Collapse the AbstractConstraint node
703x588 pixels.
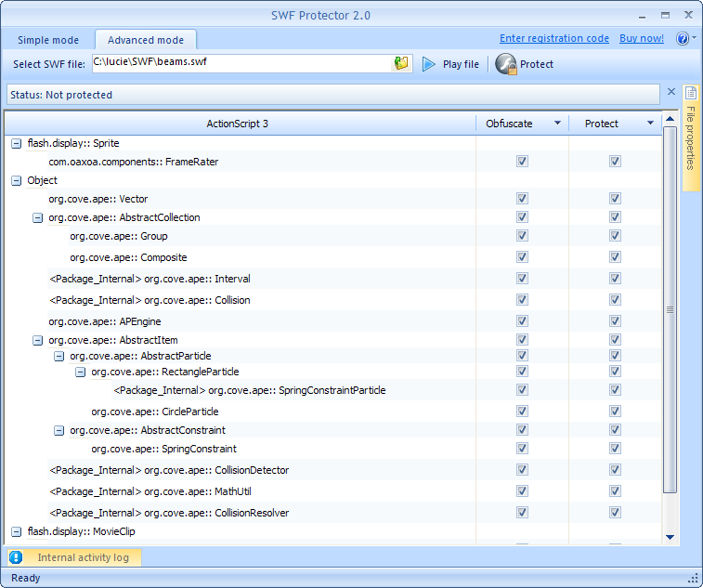(59, 431)
